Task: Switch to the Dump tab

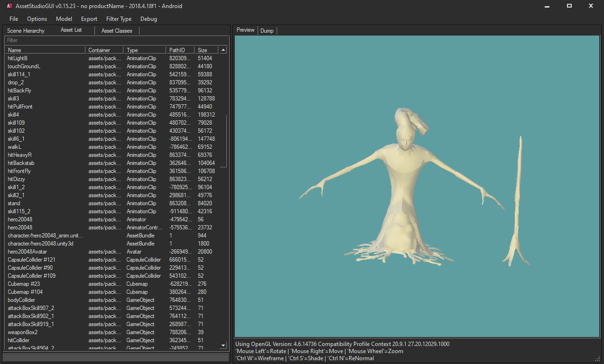Action: 267,30
